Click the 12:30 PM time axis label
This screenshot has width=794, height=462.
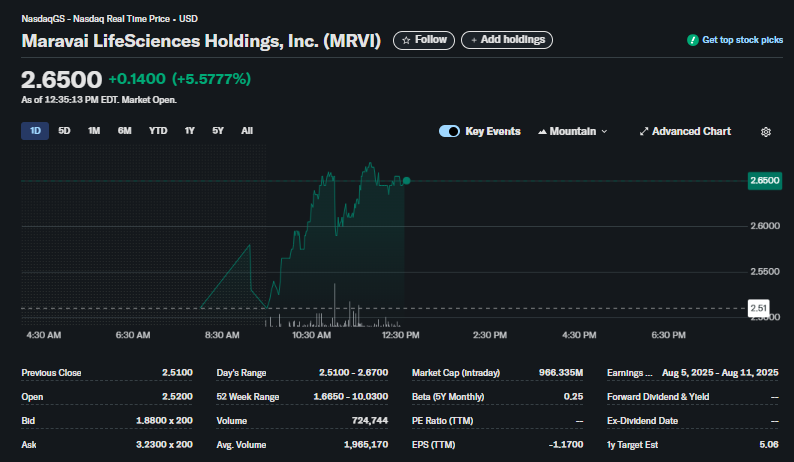(x=400, y=335)
